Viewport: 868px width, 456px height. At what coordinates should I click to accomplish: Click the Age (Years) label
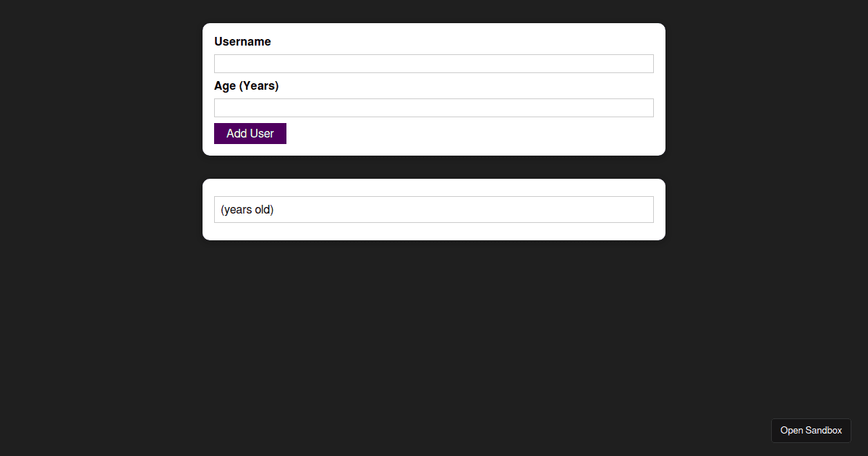246,85
